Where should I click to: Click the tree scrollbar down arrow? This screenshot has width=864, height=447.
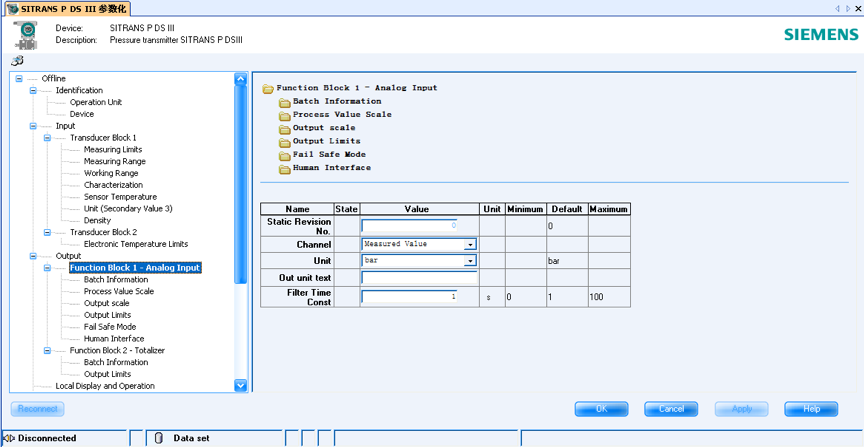coord(240,385)
